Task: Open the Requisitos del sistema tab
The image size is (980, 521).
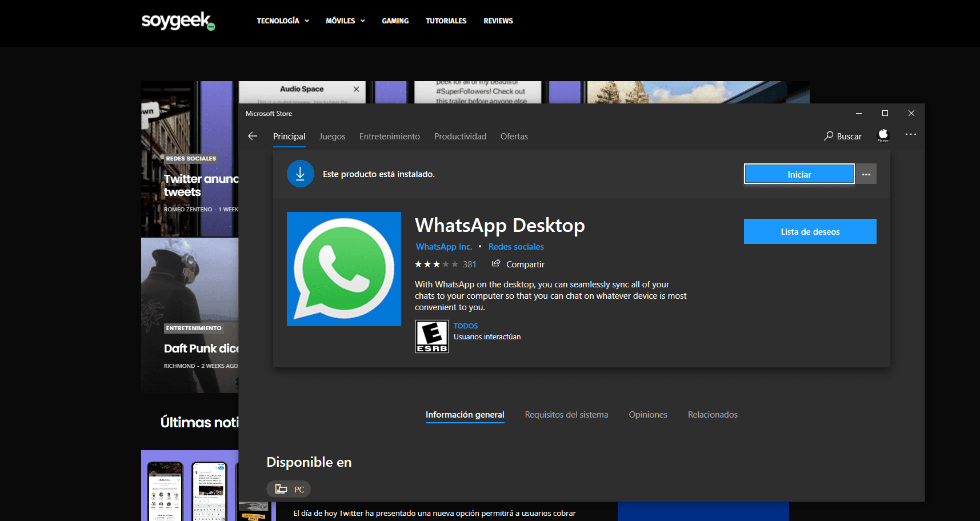Action: pyautogui.click(x=566, y=415)
